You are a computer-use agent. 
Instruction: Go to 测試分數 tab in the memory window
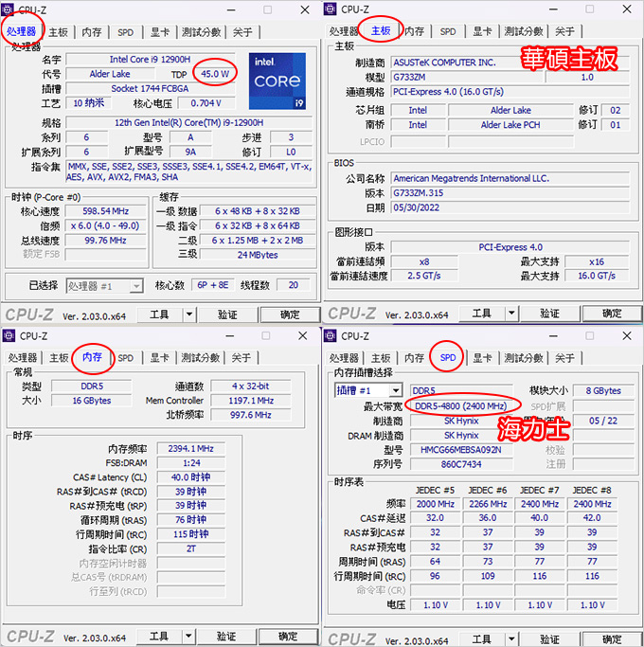pos(201,358)
